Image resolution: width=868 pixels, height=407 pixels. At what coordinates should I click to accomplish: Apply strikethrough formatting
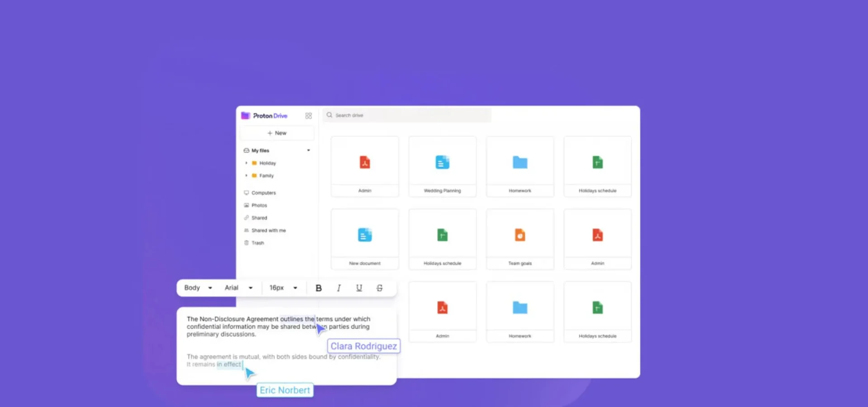(379, 288)
